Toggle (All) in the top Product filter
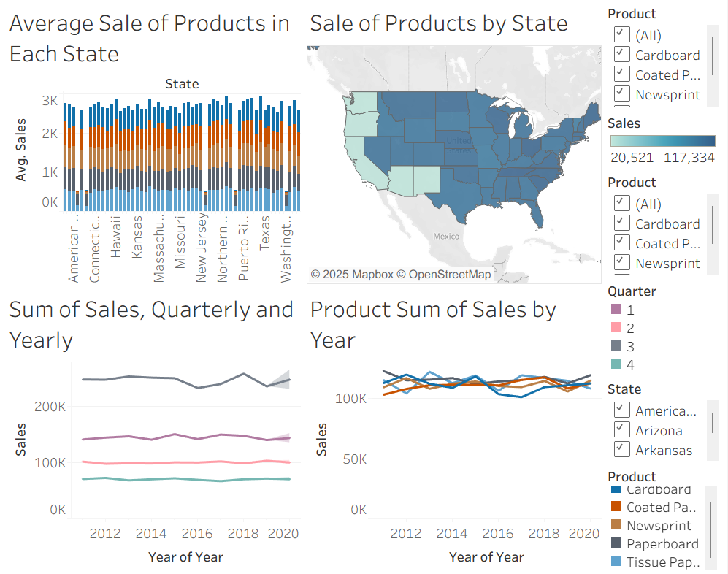728x574 pixels. [x=622, y=34]
